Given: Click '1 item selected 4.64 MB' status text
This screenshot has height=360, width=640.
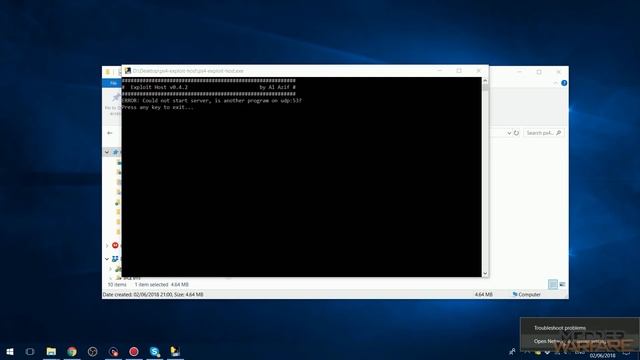Looking at the screenshot, I should click(162, 284).
